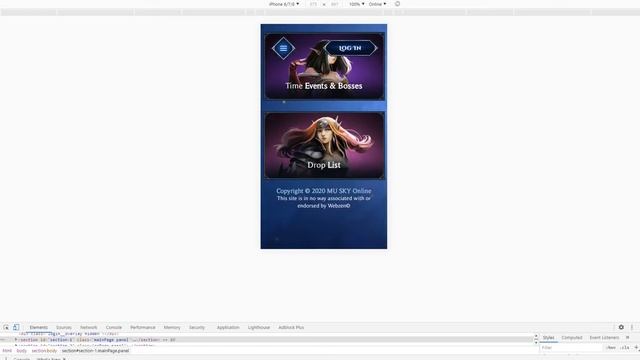Screen dimensions: 640x360
Task: Open the 100% zoom dropdown
Action: click(356, 4)
